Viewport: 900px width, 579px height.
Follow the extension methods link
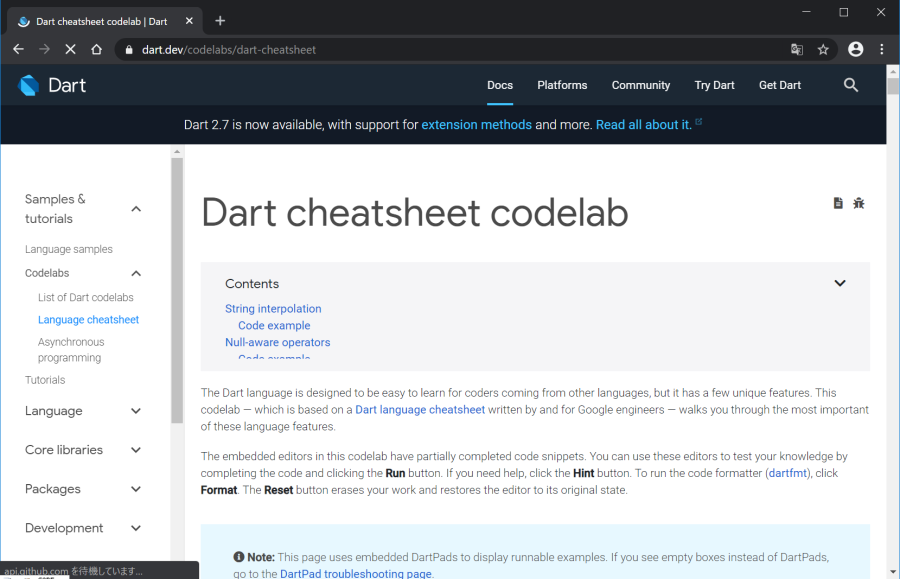(476, 125)
